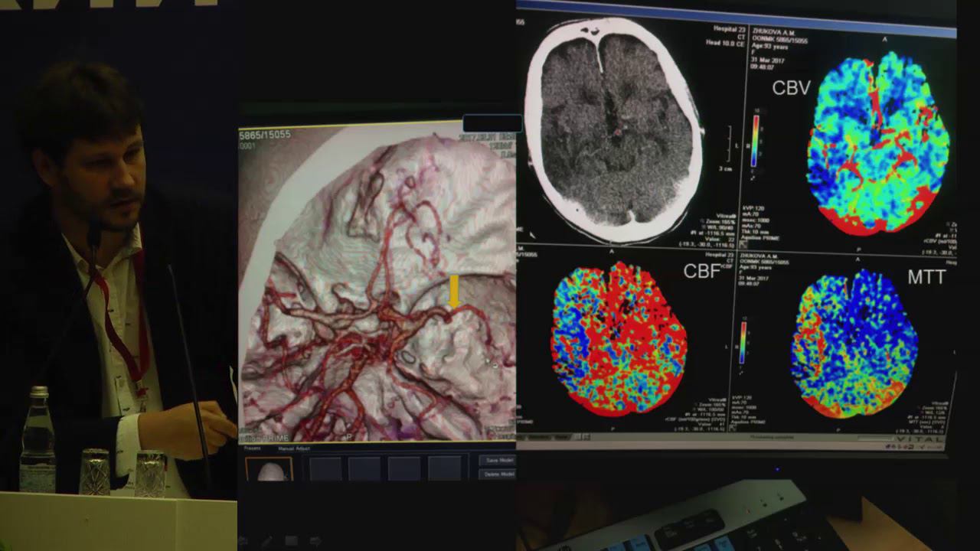This screenshot has width=980, height=551.
Task: Choose the empty preset slot beside the head thumbnail
Action: (x=325, y=468)
